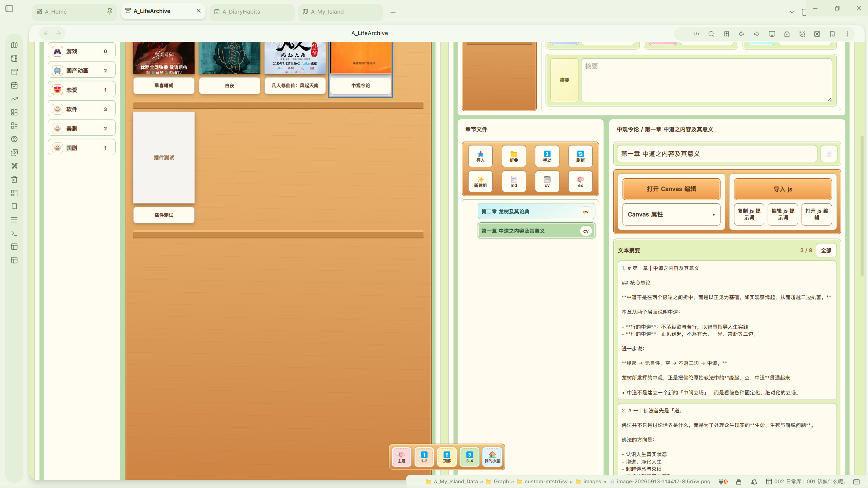Select the 游戏 category
This screenshot has height=488, width=868.
(x=82, y=51)
